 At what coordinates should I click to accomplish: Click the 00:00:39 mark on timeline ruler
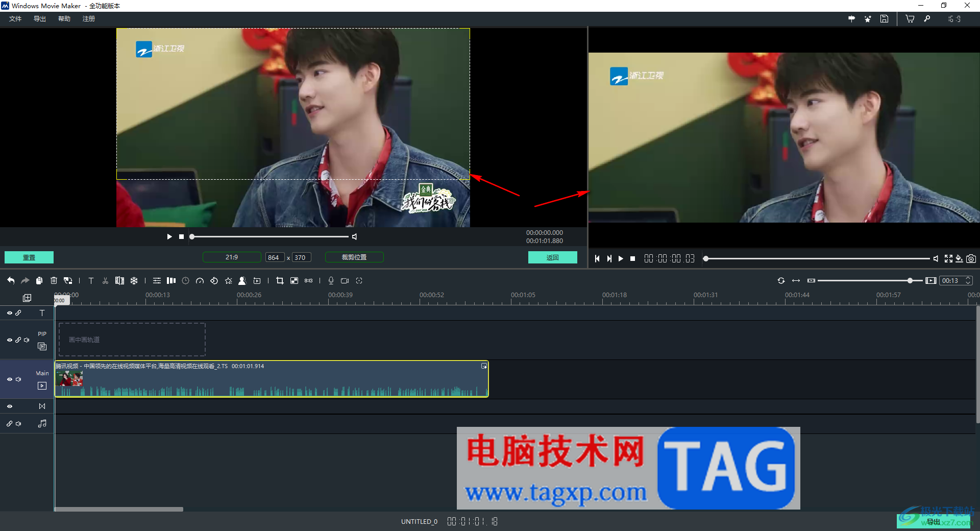tap(340, 295)
